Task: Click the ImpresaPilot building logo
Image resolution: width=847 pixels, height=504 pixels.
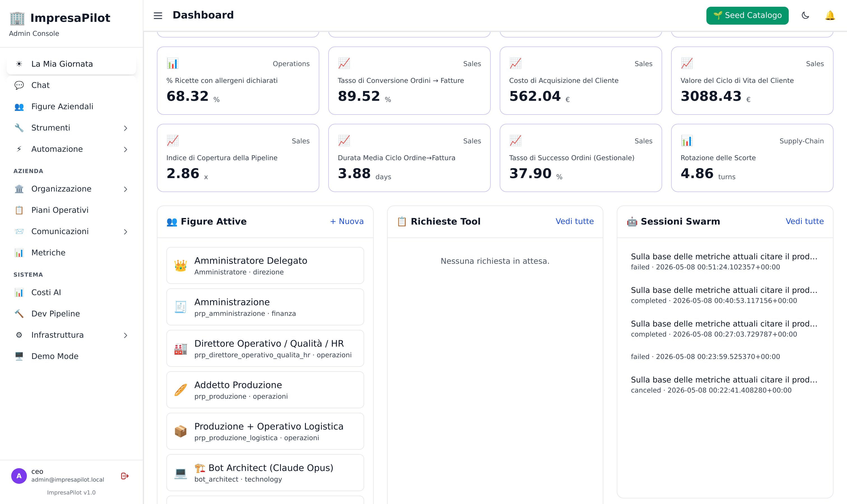Action: pos(17,18)
